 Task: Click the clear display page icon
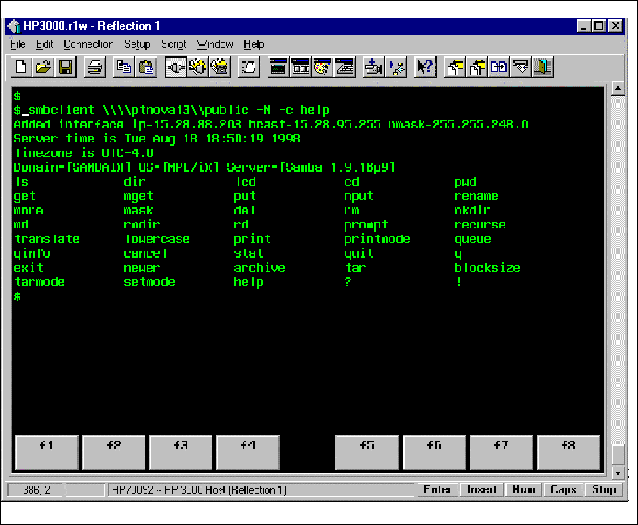coord(249,67)
